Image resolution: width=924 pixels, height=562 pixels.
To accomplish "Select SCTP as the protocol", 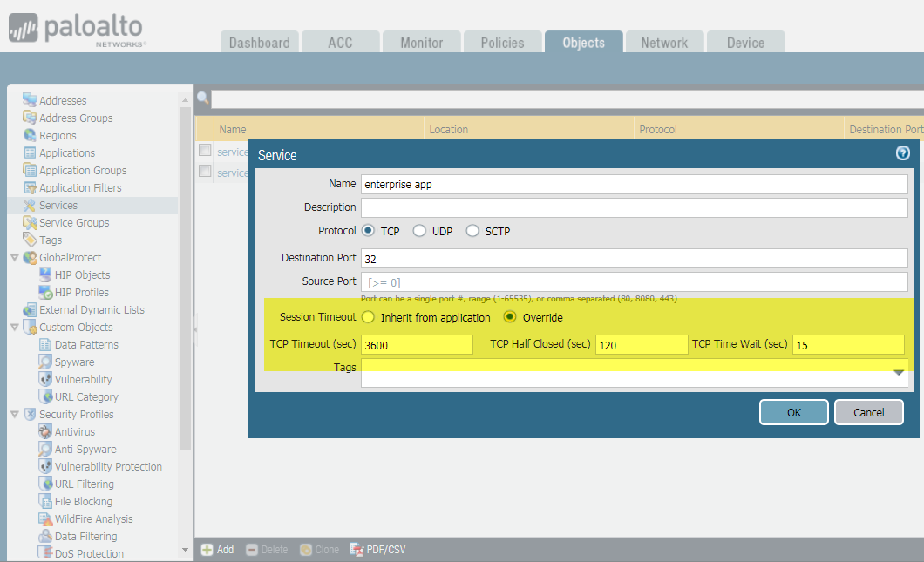I will [472, 231].
